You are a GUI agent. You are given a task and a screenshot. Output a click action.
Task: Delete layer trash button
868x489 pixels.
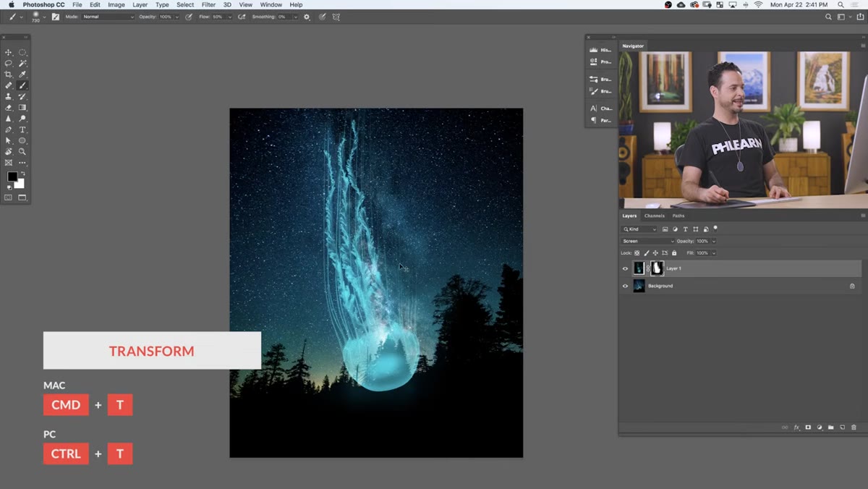coord(854,428)
